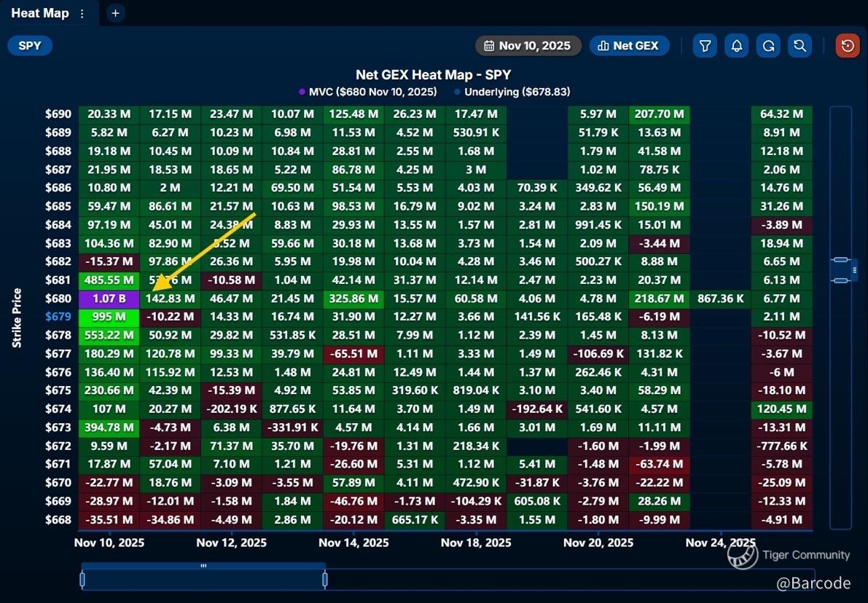
Task: Click the left handle of date range slider
Action: (x=82, y=580)
